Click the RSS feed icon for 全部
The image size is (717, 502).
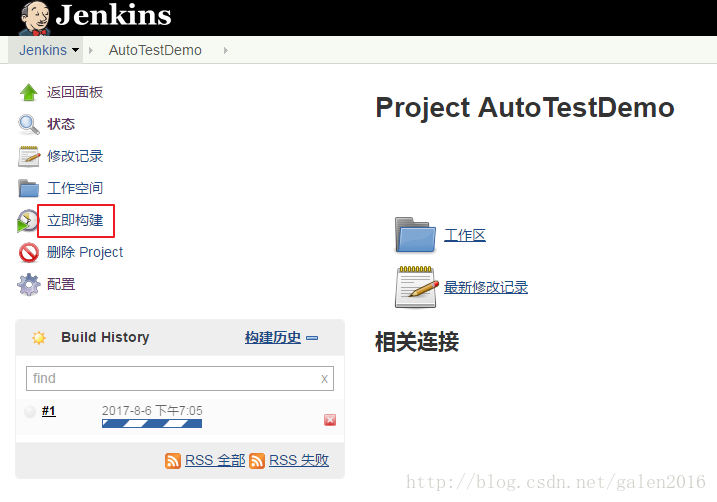point(173,461)
